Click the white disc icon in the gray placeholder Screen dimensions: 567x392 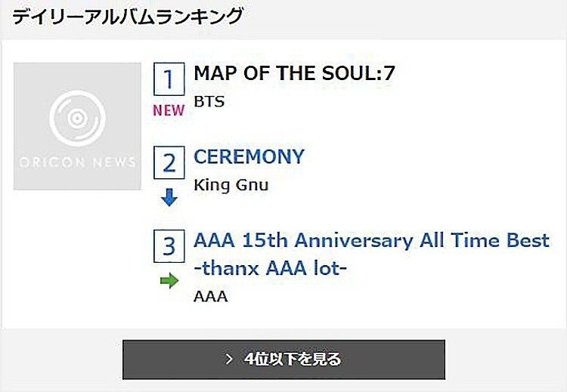[x=77, y=118]
